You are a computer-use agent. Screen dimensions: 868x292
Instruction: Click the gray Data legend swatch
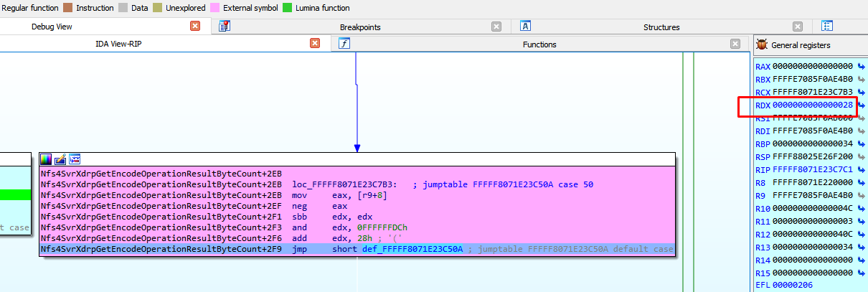pyautogui.click(x=124, y=8)
